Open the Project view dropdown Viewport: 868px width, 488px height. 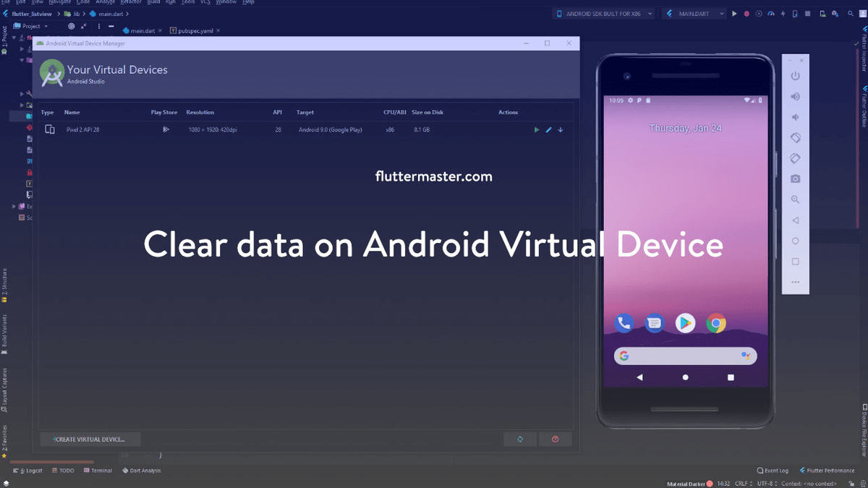31,26
